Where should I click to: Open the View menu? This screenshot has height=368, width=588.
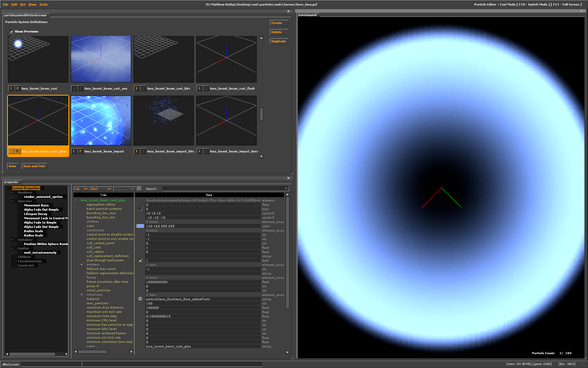tap(32, 5)
